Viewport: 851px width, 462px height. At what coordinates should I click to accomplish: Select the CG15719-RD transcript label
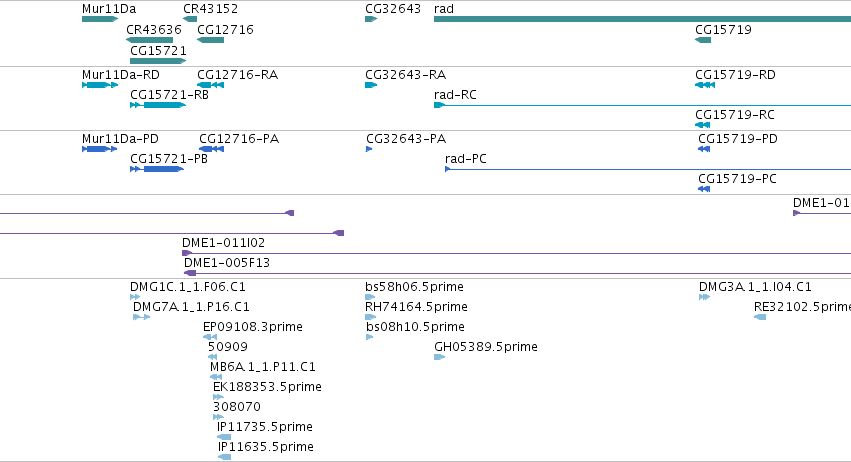pos(735,74)
